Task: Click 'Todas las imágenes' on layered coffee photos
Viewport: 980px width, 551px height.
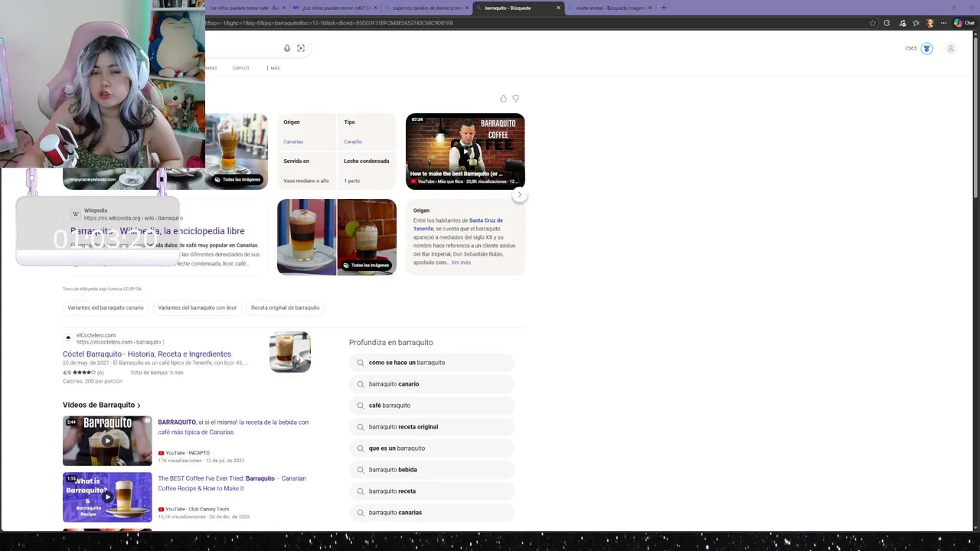Action: pyautogui.click(x=365, y=266)
